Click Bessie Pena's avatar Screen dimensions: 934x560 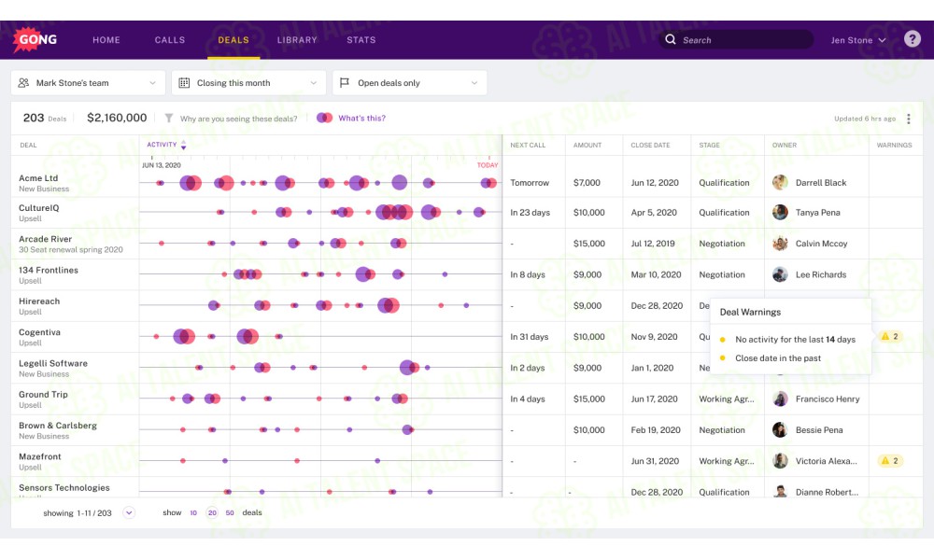pyautogui.click(x=780, y=429)
